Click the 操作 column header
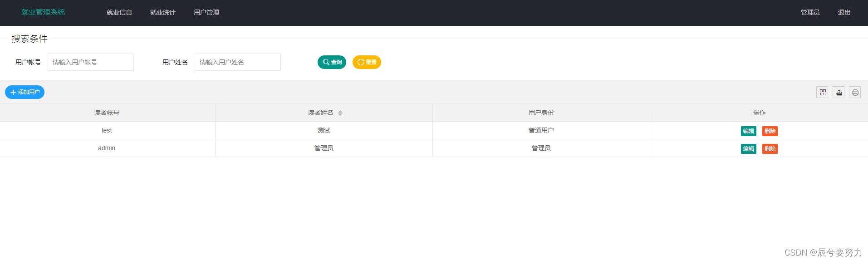Screen dimensions: 868x261 [759, 113]
